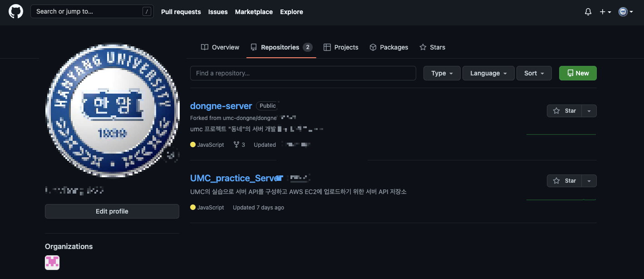Expand the Type filter dropdown
Screen dimensions: 644x279
tap(442, 73)
